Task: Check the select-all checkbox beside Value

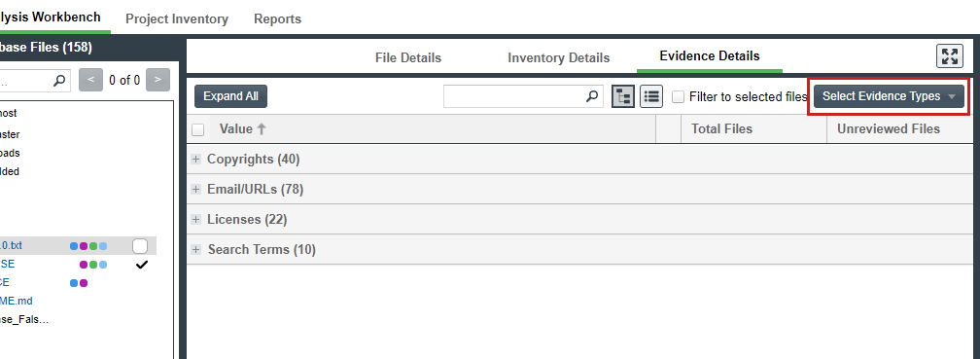Action: point(197,129)
